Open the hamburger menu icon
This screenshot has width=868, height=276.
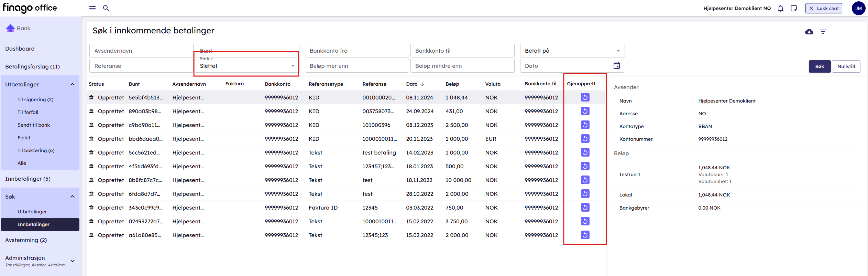(x=92, y=8)
